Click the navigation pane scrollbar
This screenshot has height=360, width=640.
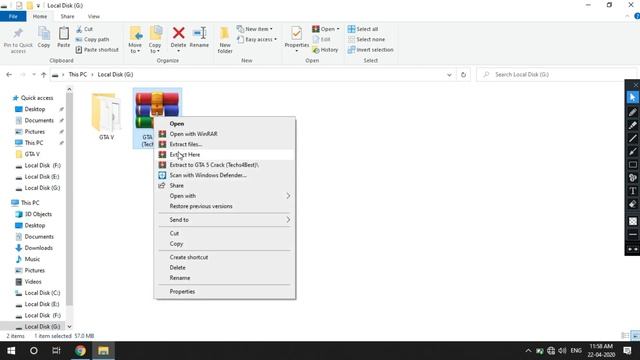(x=69, y=200)
